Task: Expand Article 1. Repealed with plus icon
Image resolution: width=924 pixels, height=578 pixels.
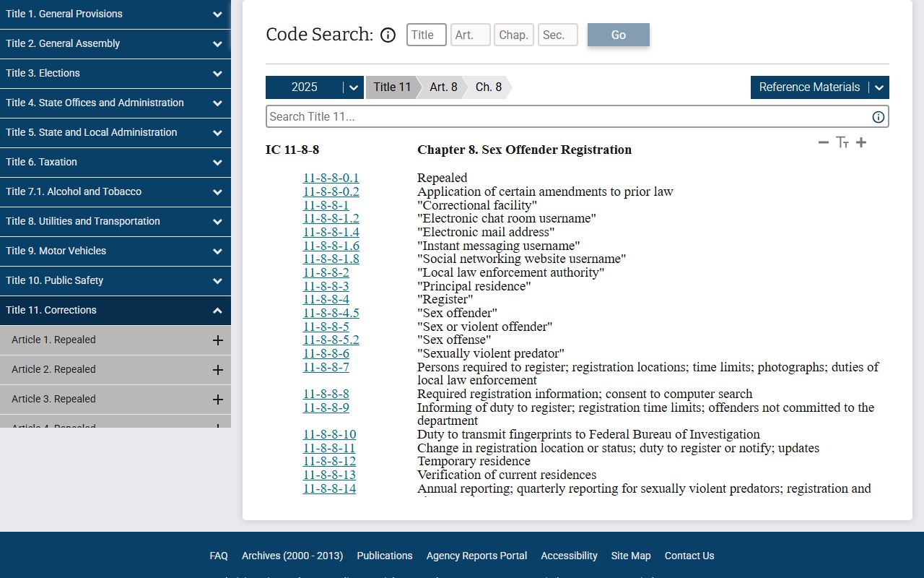Action: click(x=217, y=340)
